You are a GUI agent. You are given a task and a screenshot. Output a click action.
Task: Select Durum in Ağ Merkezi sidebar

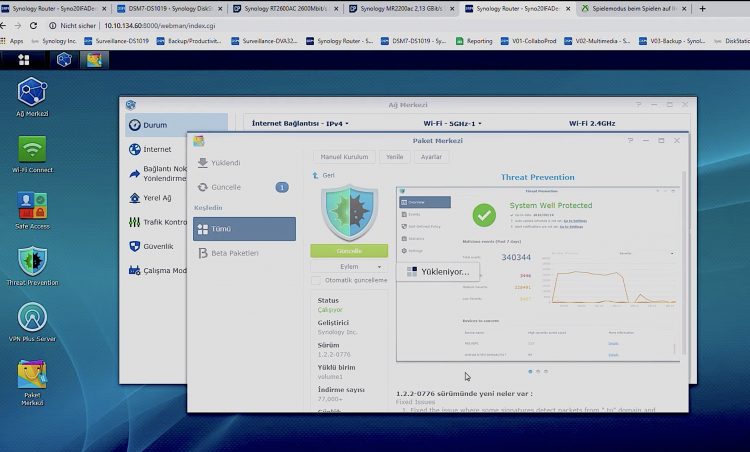point(176,125)
